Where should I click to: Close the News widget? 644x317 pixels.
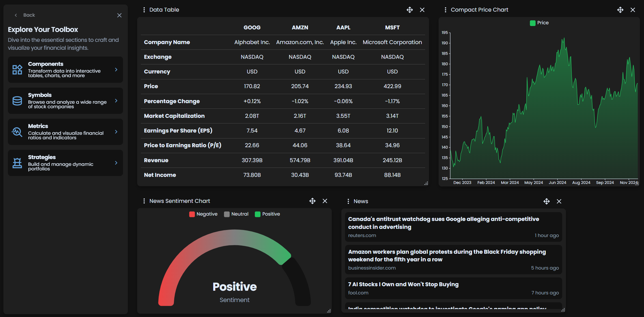point(559,201)
